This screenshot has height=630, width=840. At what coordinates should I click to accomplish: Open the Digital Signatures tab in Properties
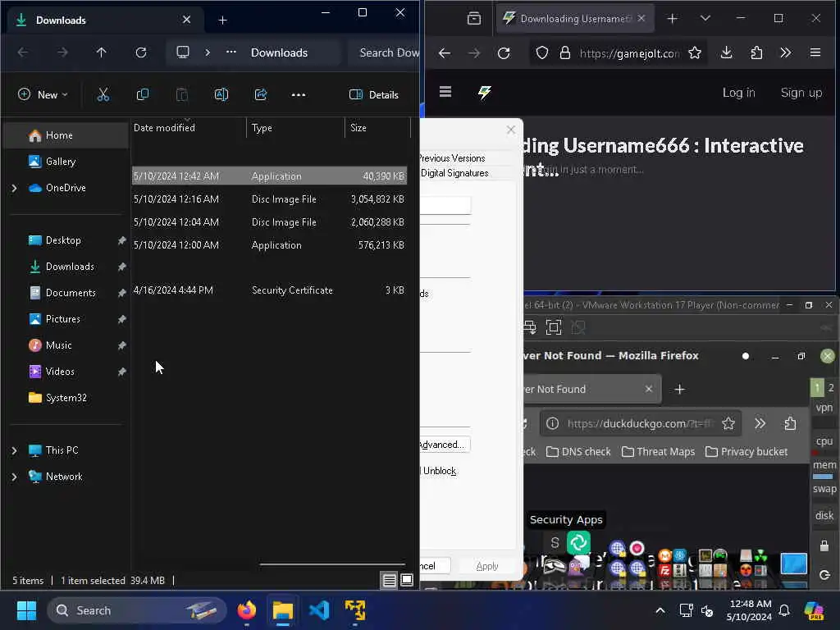pyautogui.click(x=454, y=173)
